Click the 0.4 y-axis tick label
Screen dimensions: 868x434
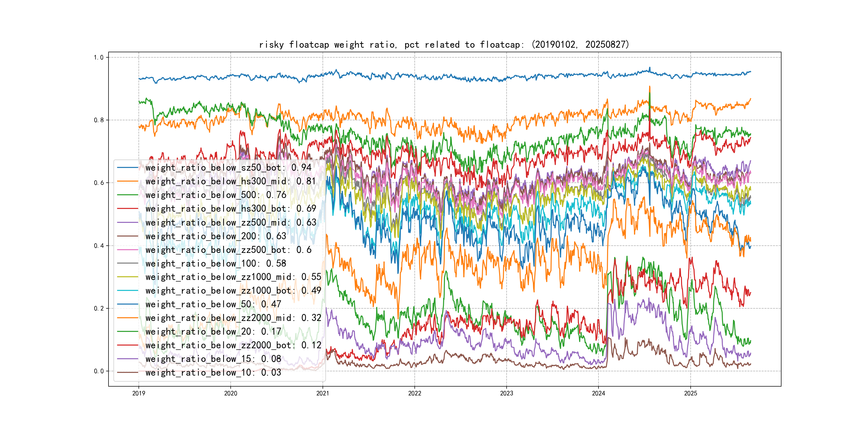click(x=98, y=246)
